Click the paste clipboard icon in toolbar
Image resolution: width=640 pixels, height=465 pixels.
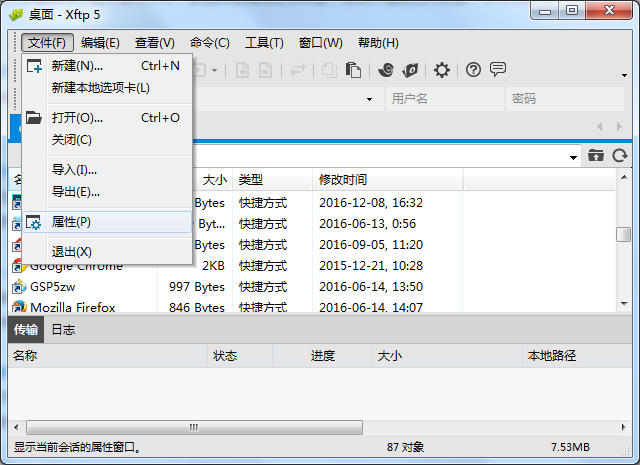[353, 70]
